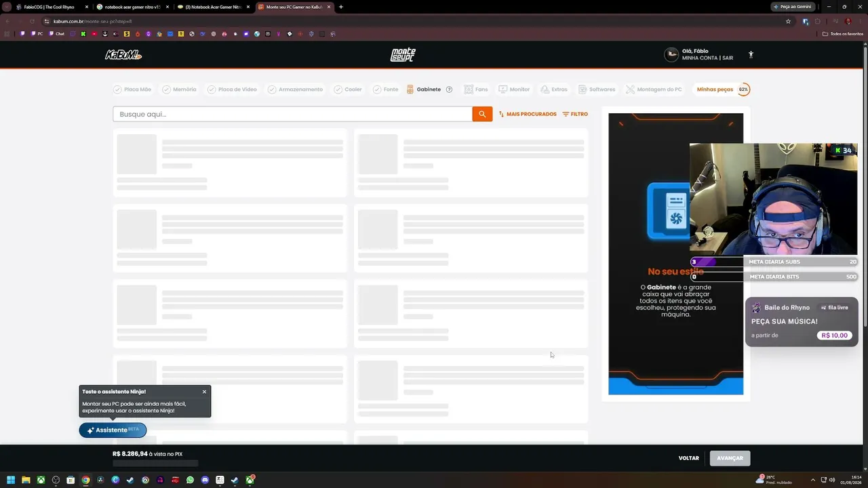Open the Windows Start menu
868x488 pixels.
pyautogui.click(x=11, y=480)
